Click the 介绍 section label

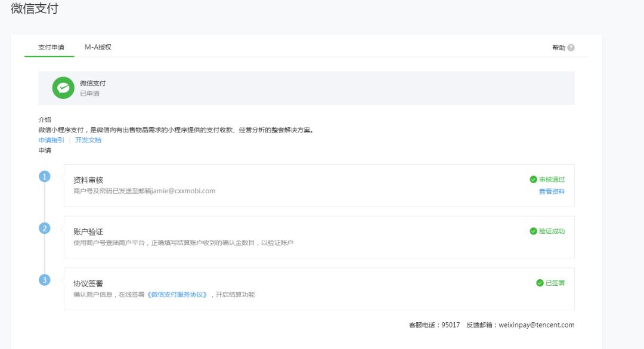45,120
